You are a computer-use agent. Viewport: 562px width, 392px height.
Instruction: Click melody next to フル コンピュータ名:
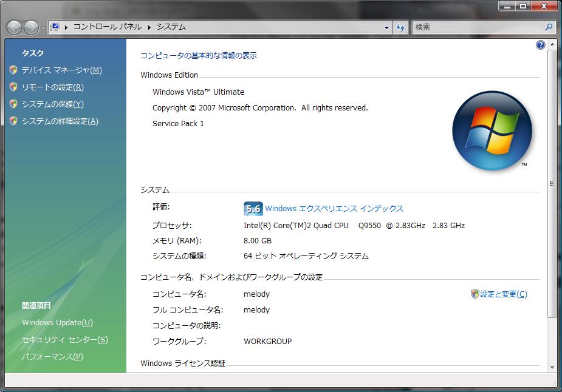[x=256, y=310]
